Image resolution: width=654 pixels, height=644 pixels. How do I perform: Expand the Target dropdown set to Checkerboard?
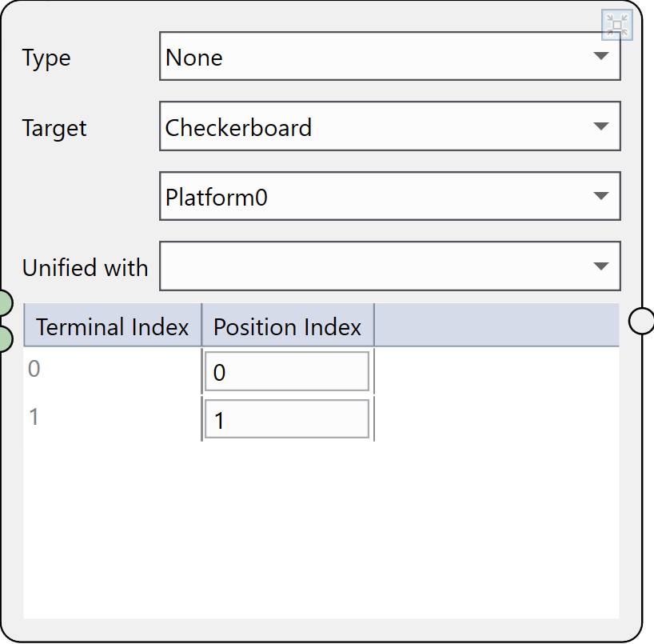389,127
